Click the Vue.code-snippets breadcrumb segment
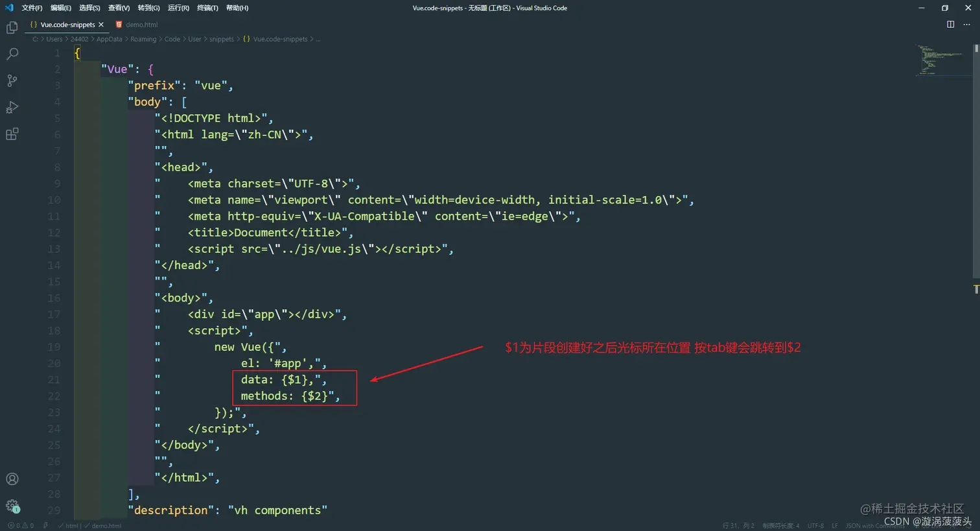The width and height of the screenshot is (980, 531). [x=275, y=39]
